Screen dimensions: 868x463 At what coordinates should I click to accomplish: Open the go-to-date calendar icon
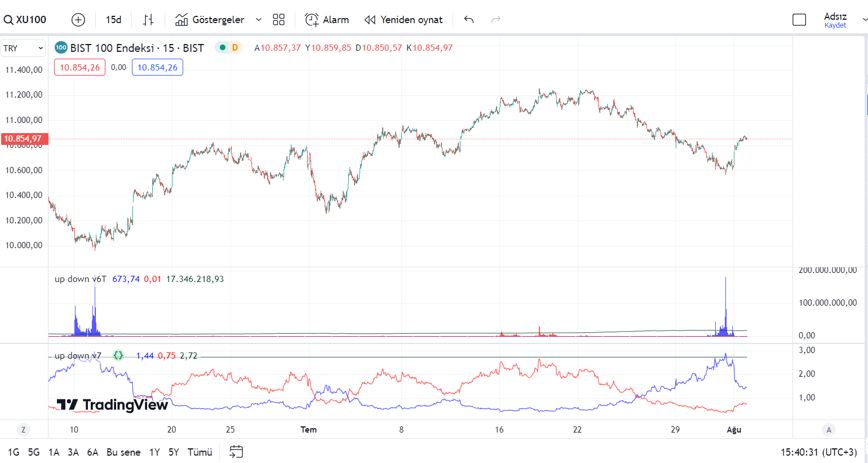[x=236, y=452]
